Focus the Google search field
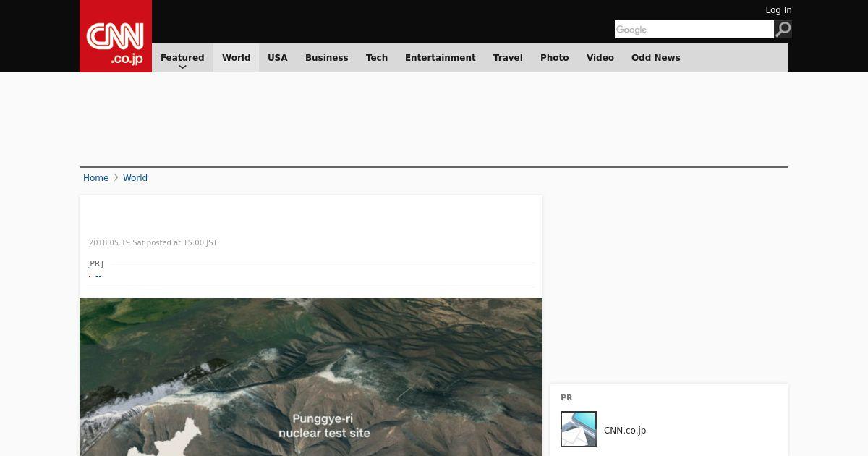The width and height of the screenshot is (868, 456). pyautogui.click(x=694, y=29)
